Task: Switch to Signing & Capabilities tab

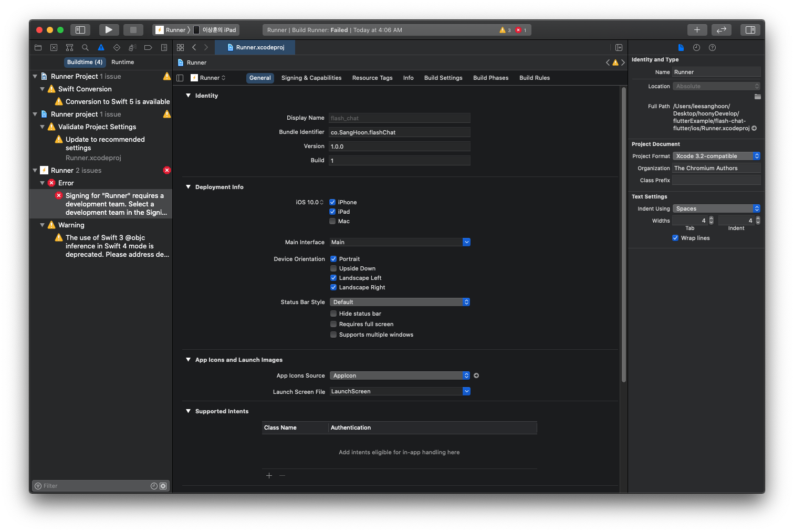Action: [311, 78]
